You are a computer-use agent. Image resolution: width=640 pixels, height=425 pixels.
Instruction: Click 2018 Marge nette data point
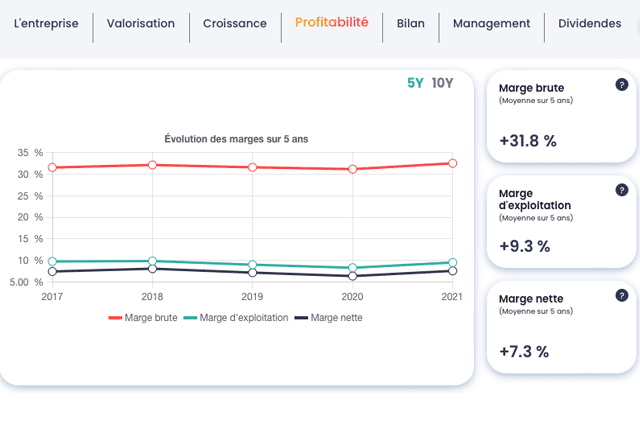(152, 269)
